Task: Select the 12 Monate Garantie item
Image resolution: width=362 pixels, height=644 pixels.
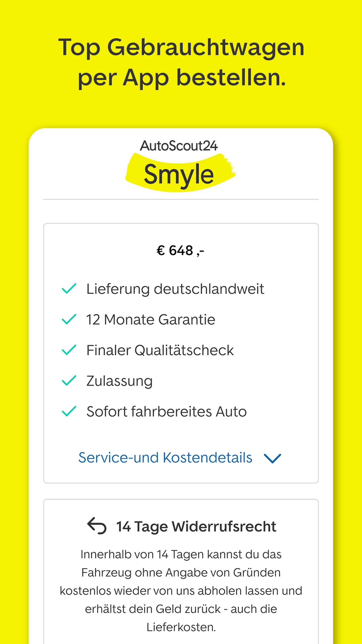Action: (151, 319)
